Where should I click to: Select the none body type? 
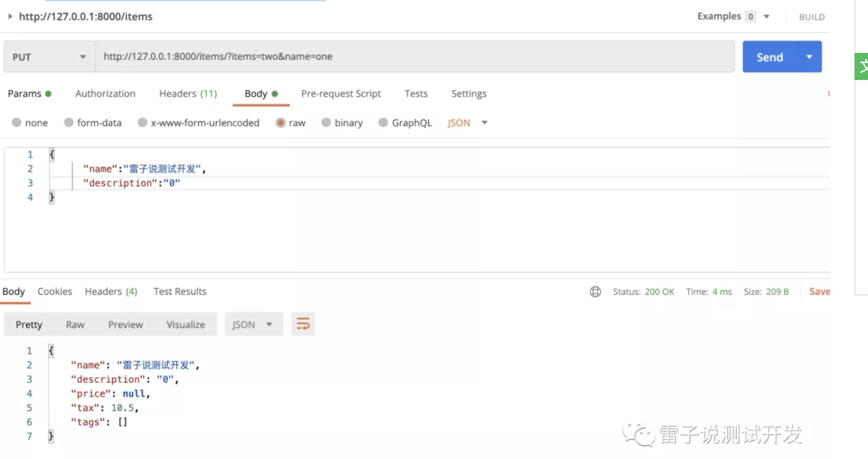[x=30, y=122]
